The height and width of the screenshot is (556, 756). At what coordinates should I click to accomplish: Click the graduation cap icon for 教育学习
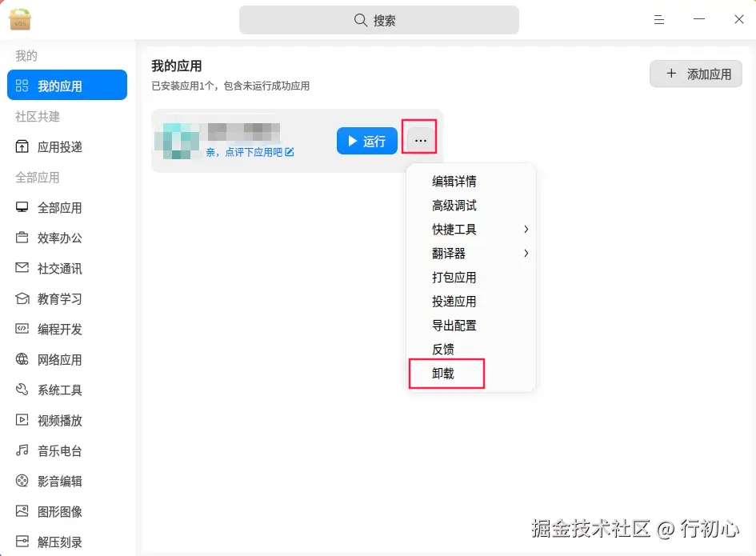pyautogui.click(x=22, y=298)
